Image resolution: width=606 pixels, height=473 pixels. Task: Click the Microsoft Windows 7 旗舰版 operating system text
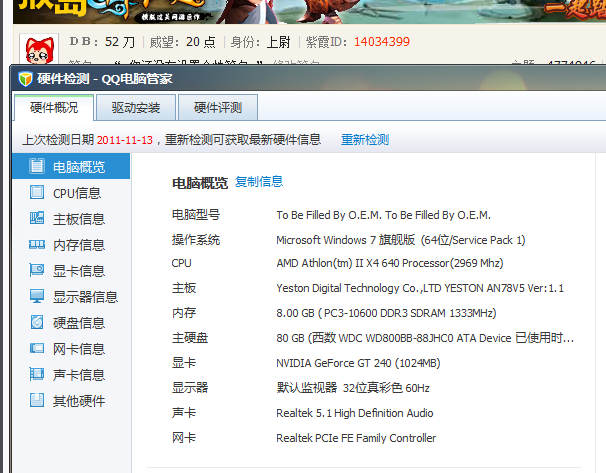coord(401,240)
